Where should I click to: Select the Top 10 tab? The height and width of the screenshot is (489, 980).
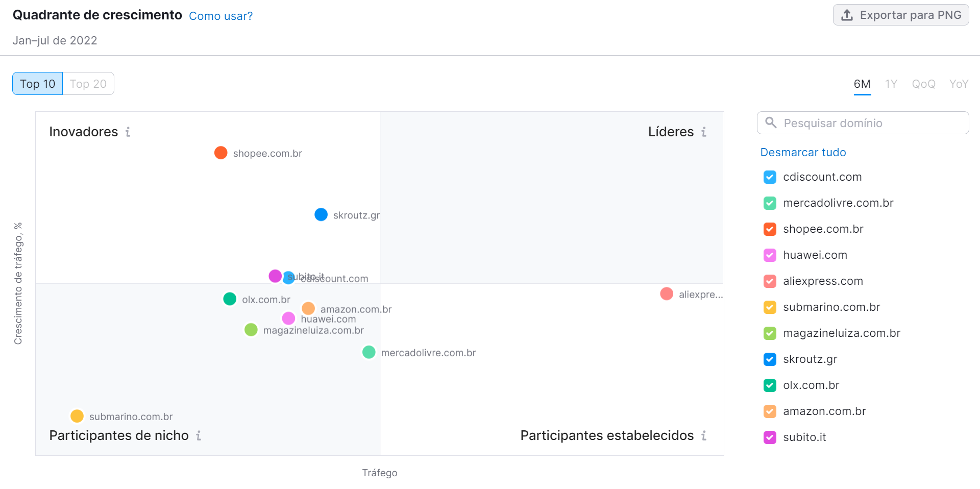point(38,84)
